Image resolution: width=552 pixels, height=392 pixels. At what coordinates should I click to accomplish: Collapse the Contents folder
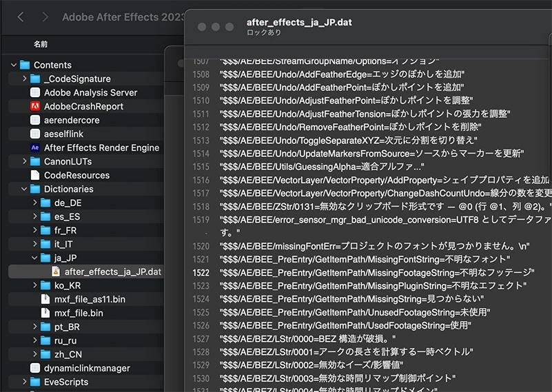coord(14,65)
